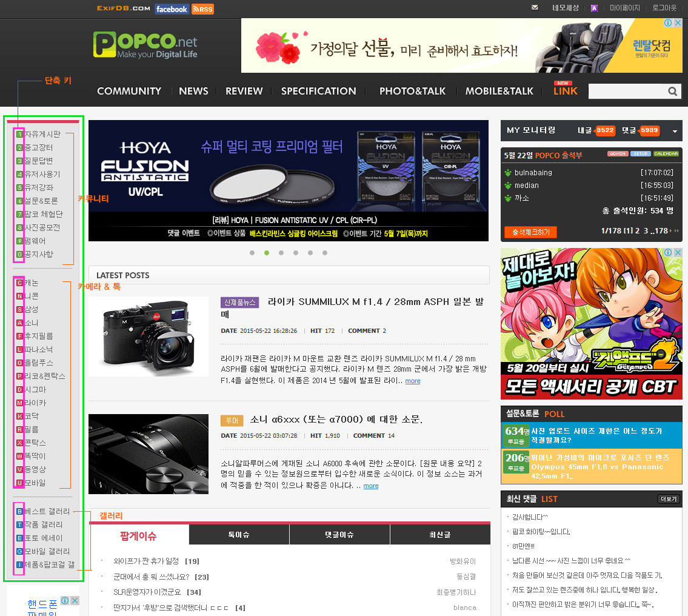Switch to the 톡이슈 tab
The width and height of the screenshot is (688, 616).
coord(239,535)
